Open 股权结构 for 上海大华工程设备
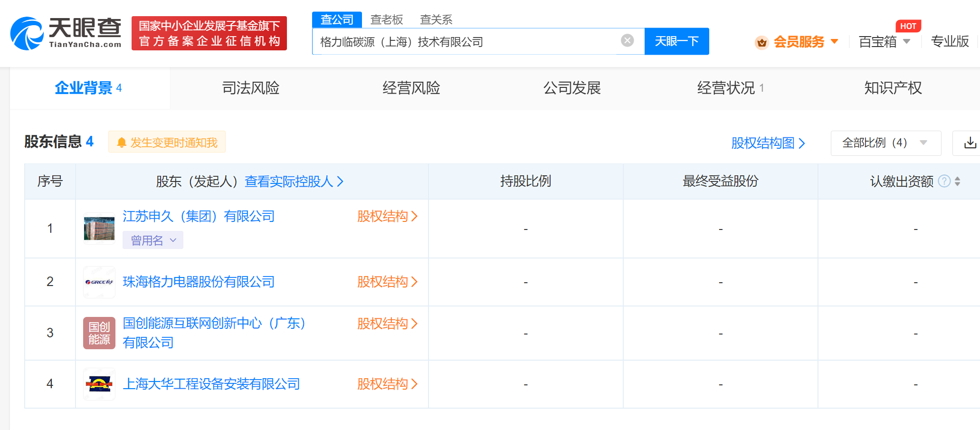 click(x=387, y=384)
